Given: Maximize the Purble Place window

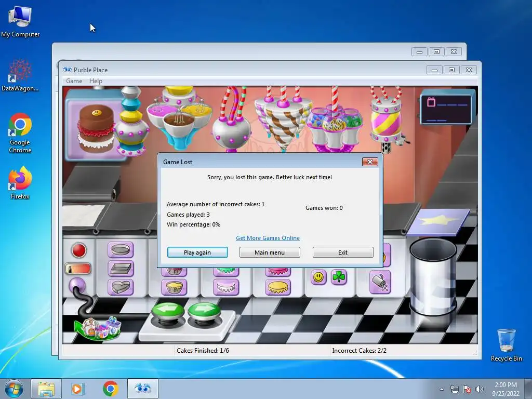Looking at the screenshot, I should tap(451, 70).
